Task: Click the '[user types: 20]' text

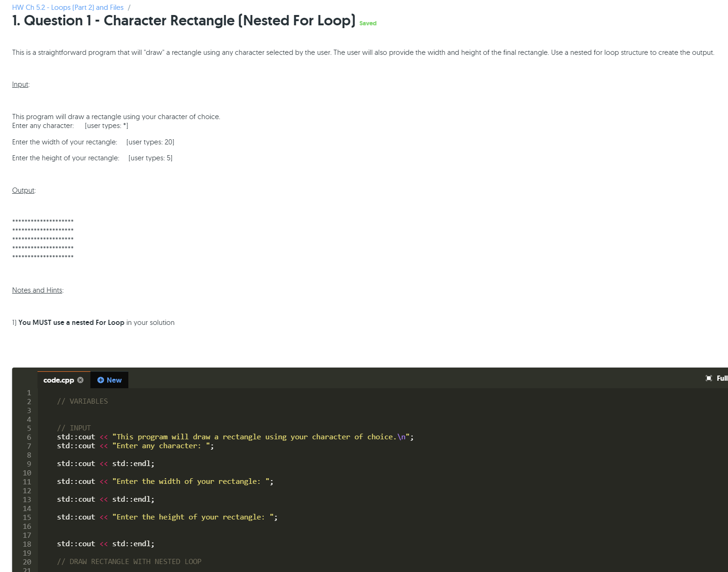Action: point(150,142)
